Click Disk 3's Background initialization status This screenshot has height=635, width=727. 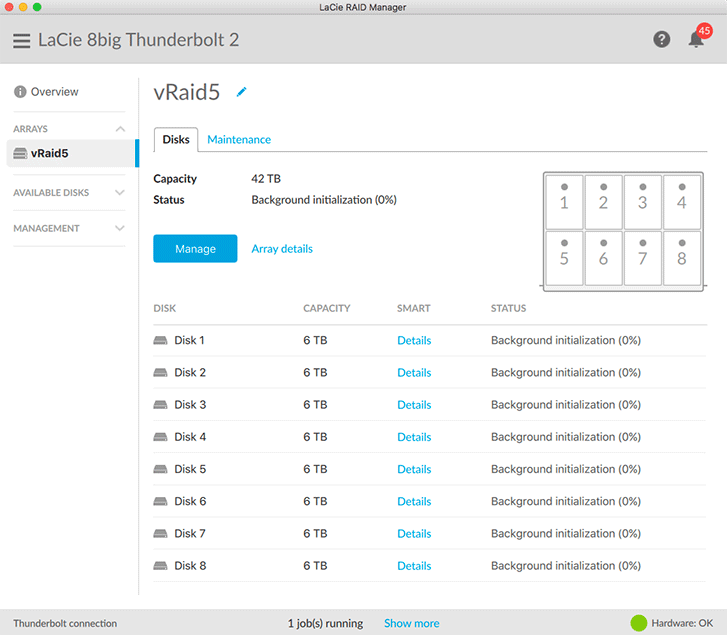[x=566, y=405]
